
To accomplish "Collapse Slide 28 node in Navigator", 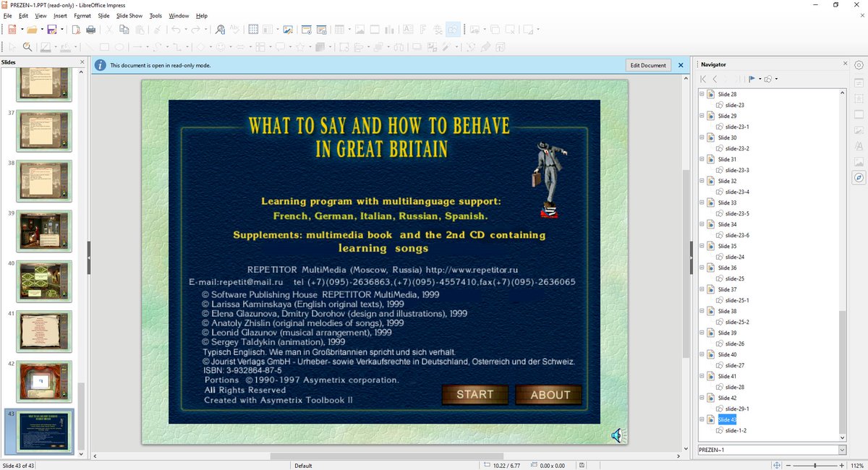I will coord(701,94).
